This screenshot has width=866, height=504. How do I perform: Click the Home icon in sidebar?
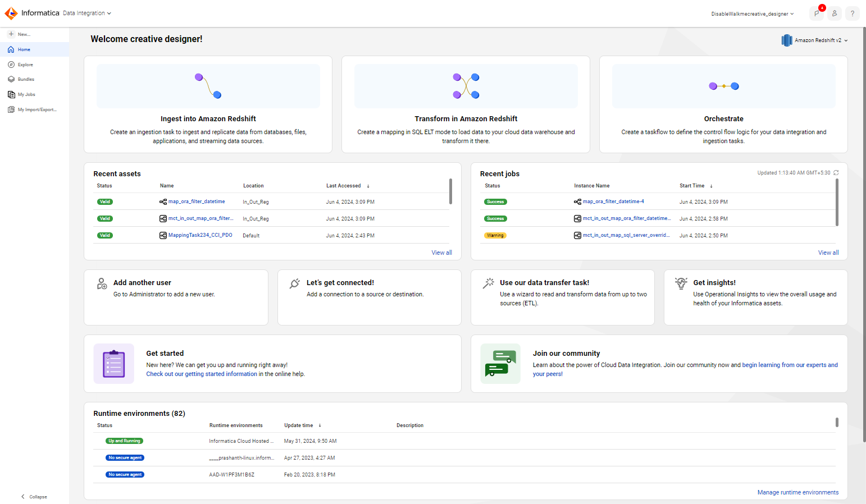[11, 49]
